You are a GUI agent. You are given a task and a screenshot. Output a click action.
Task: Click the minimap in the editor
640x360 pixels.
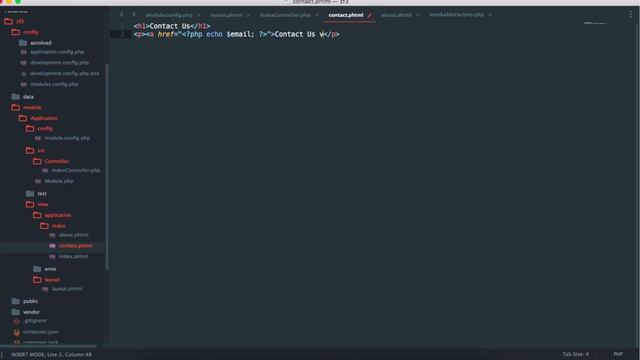tap(595, 23)
